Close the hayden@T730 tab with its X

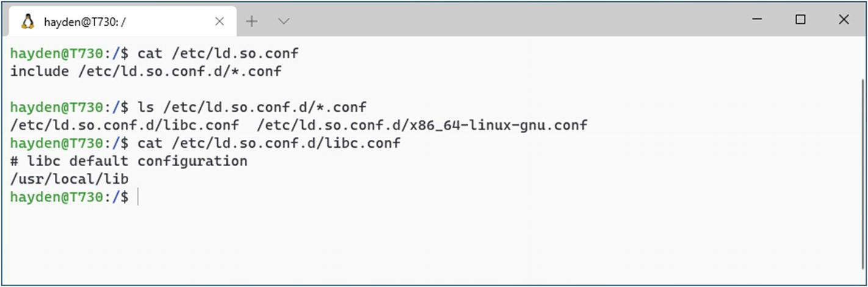[x=220, y=21]
